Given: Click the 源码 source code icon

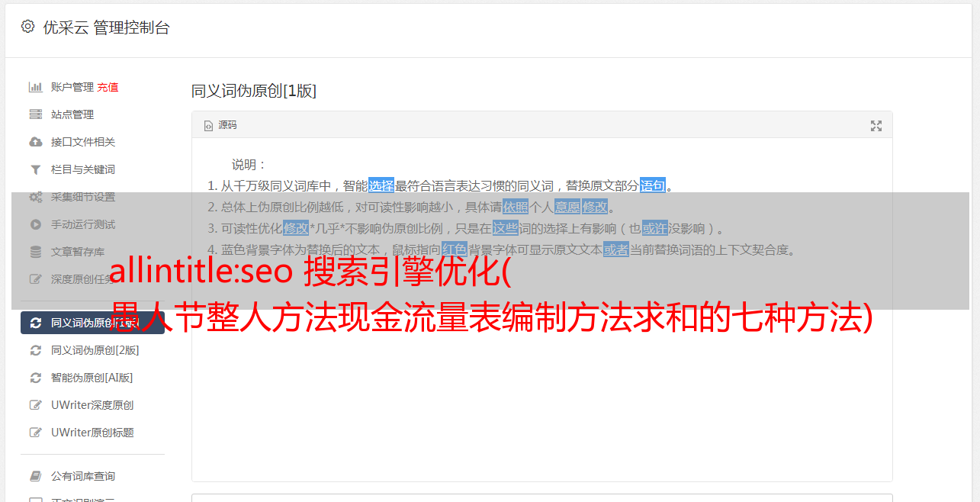Looking at the screenshot, I should [x=208, y=126].
